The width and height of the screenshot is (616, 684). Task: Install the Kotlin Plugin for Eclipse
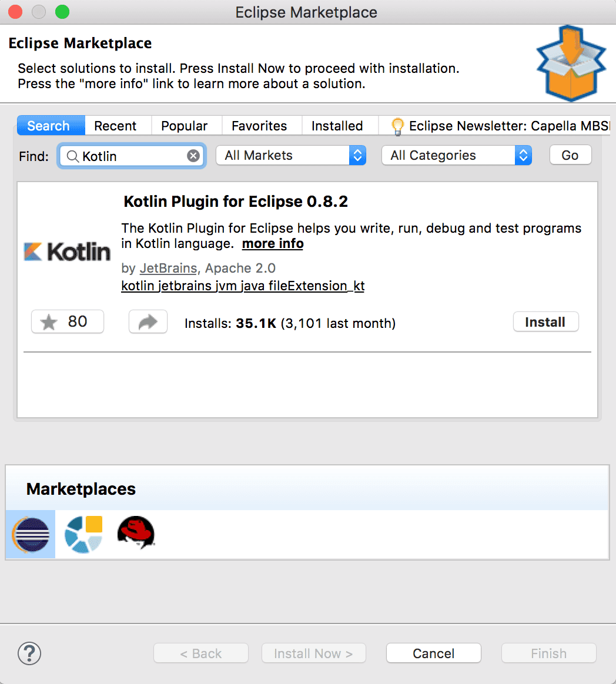(545, 321)
